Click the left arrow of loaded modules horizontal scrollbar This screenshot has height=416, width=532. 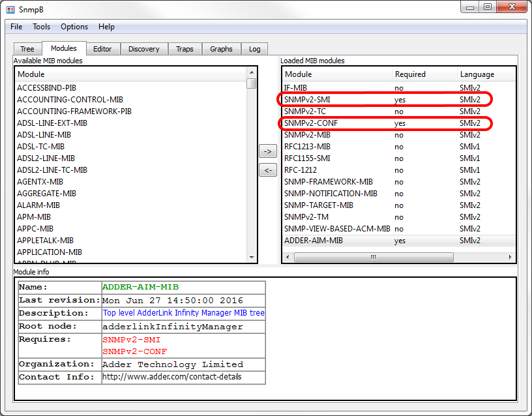288,257
